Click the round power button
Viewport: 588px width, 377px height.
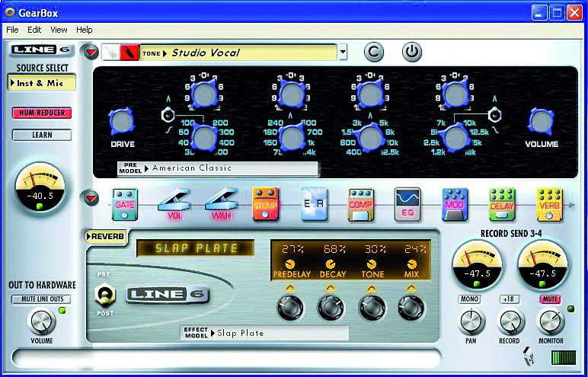412,52
